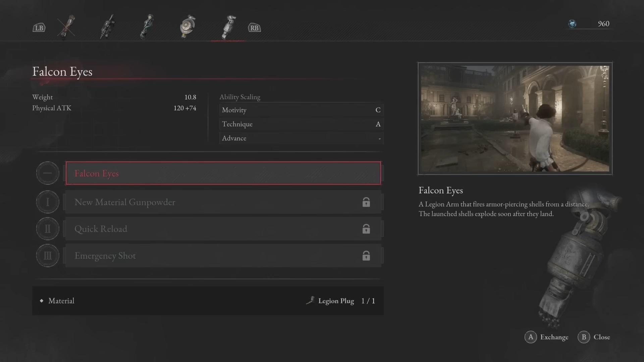Click the LB previous-tab button
This screenshot has height=362, width=644.
39,28
